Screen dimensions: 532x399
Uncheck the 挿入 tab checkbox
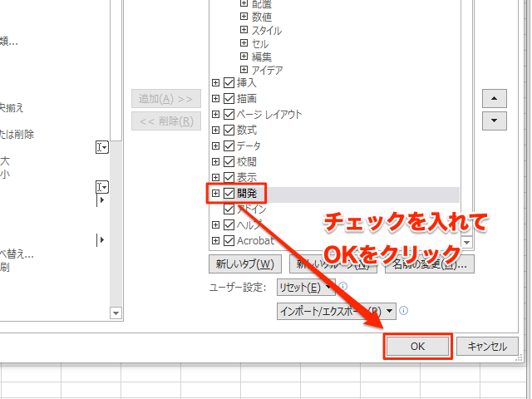pos(229,83)
